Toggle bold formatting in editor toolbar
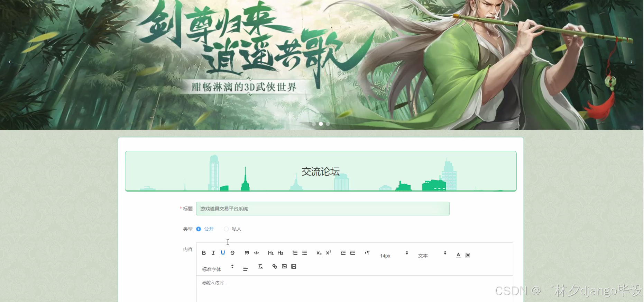Viewport: 644px width, 302px height. 204,253
